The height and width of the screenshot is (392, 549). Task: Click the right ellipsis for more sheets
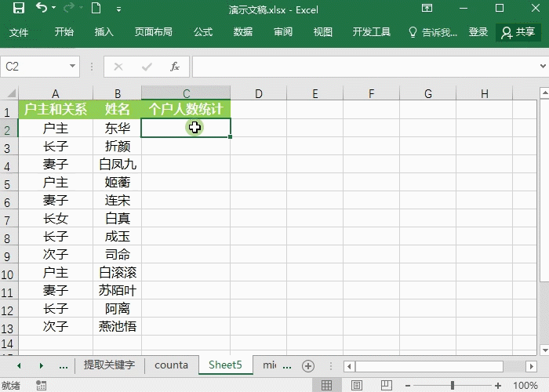(287, 366)
